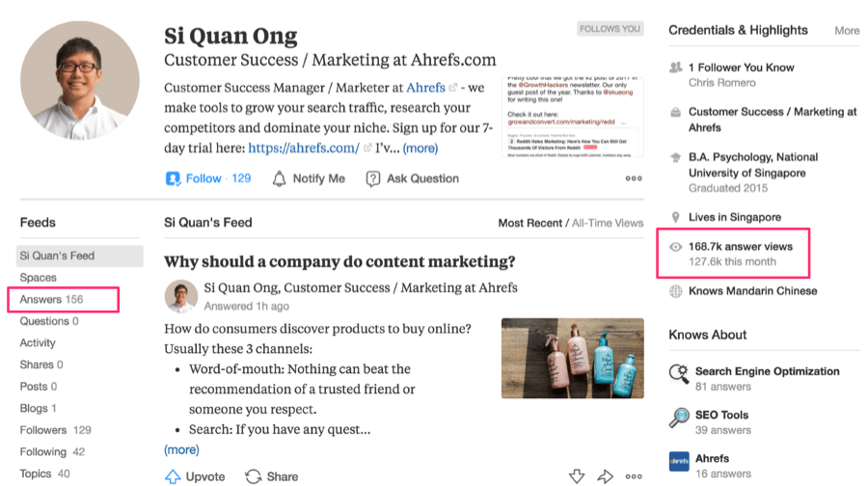Open Ahrefs topic in Knows About

click(x=712, y=458)
